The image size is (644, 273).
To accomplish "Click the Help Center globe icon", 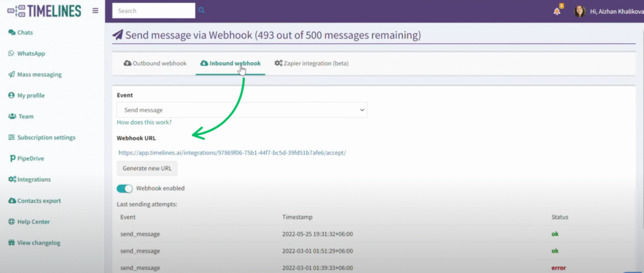I will click(11, 221).
